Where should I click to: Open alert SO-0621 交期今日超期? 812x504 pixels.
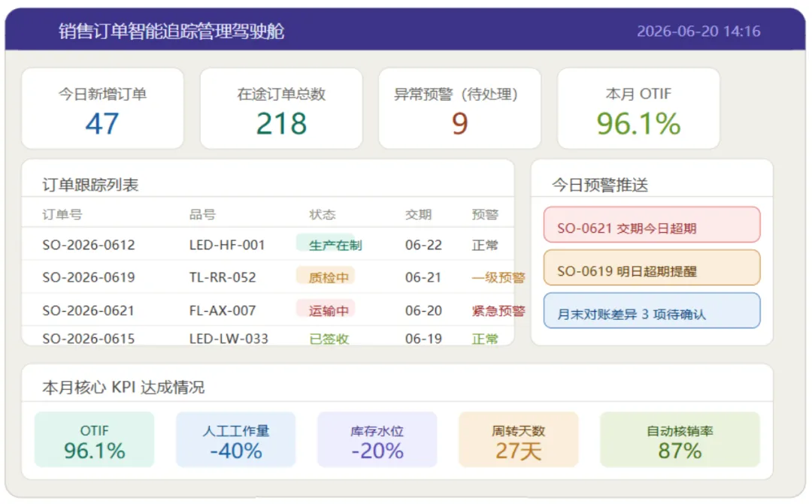pos(652,225)
